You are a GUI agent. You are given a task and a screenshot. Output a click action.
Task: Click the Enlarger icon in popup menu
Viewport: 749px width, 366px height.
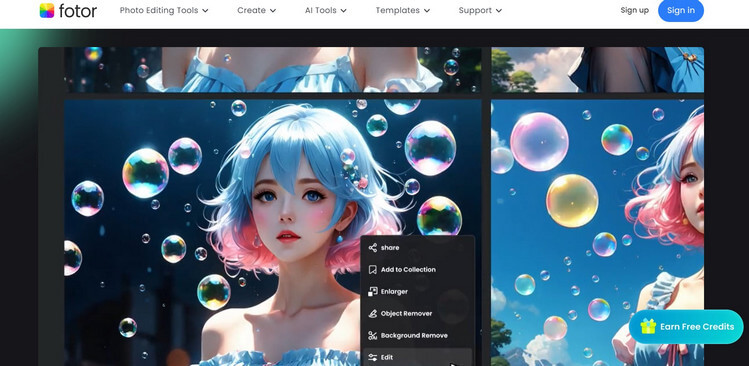point(373,291)
